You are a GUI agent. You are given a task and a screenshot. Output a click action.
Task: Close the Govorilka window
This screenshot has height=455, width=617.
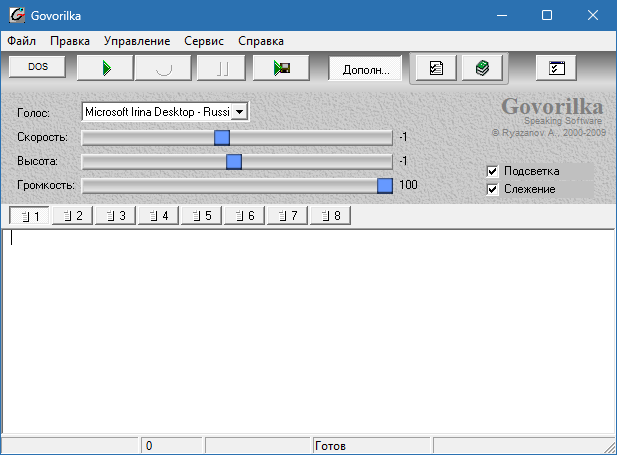(593, 15)
